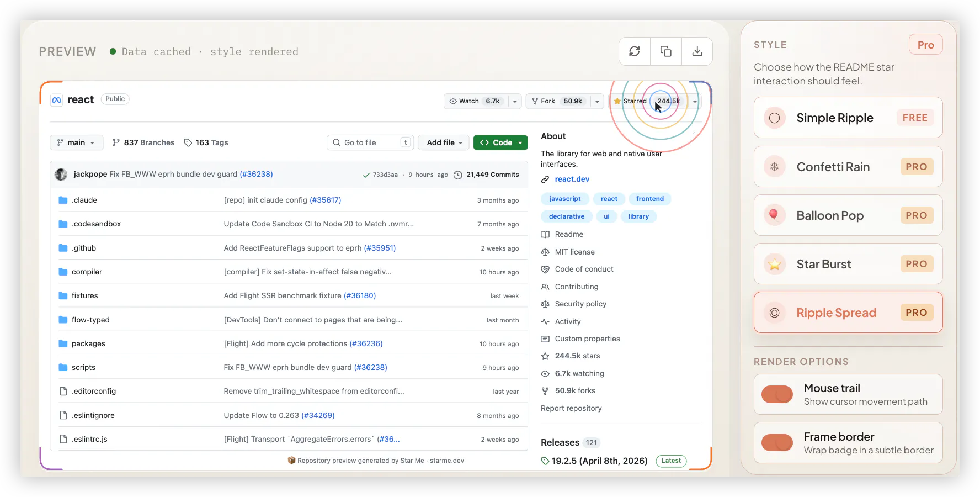Screen dimensions: 980x497
Task: Expand the Add file dropdown
Action: (x=444, y=142)
